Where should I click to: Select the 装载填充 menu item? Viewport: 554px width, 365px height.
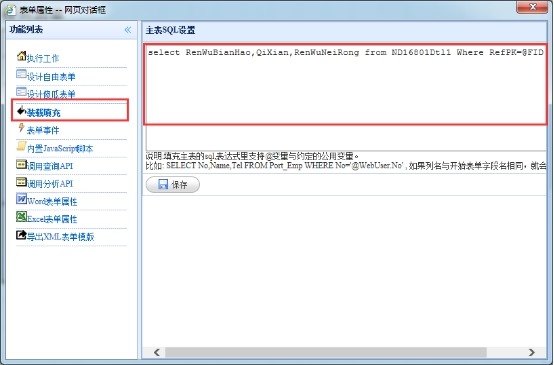click(x=44, y=113)
